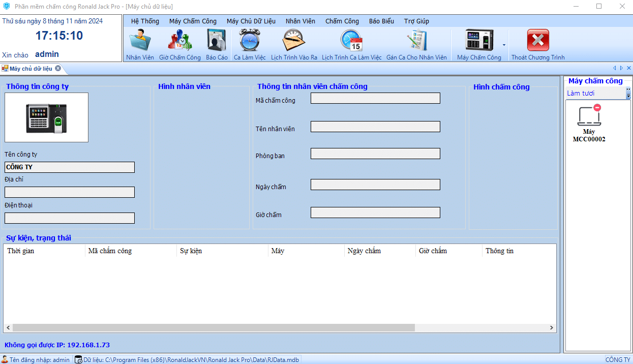Screen dimensions: 633x364
Task: Open the Nhân Viên toolbar icon
Action: pyautogui.click(x=140, y=45)
